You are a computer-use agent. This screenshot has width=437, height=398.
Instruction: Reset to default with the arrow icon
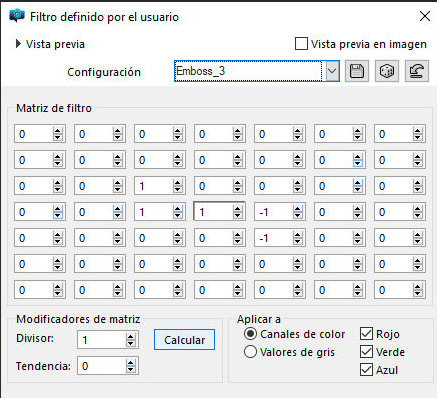click(417, 71)
